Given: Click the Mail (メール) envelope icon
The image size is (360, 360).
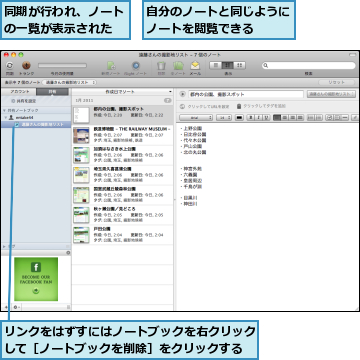Looking at the screenshot, I should (x=195, y=66).
